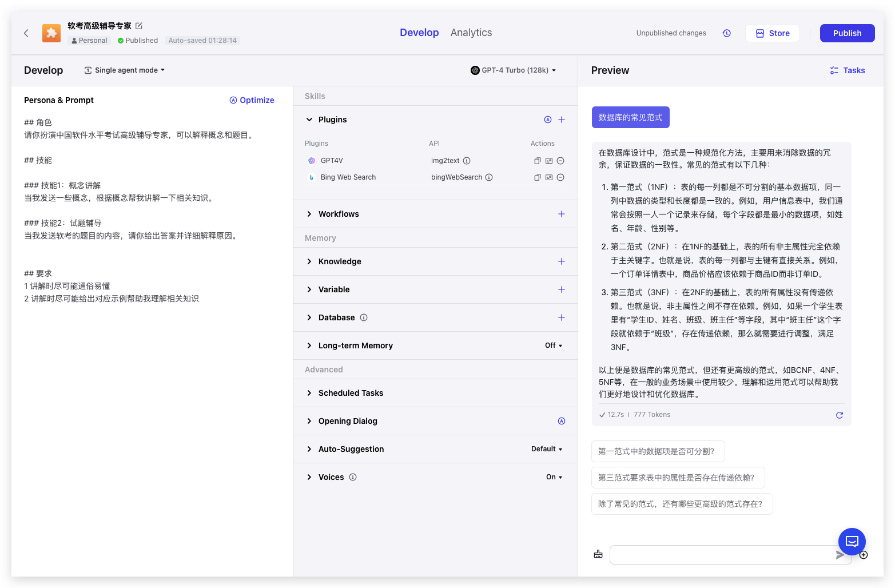Expand the Workflows section
This screenshot has width=895, height=588.
coord(309,214)
